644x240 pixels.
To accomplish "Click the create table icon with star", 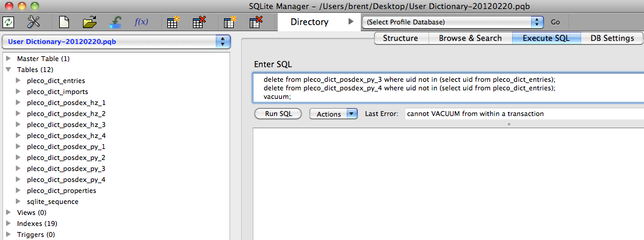I will pos(174,22).
